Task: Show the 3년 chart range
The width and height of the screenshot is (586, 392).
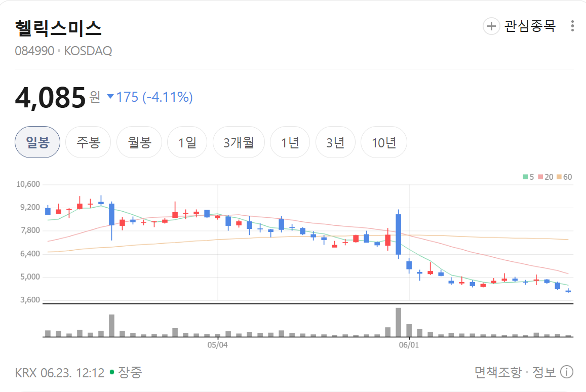Action: (x=335, y=142)
